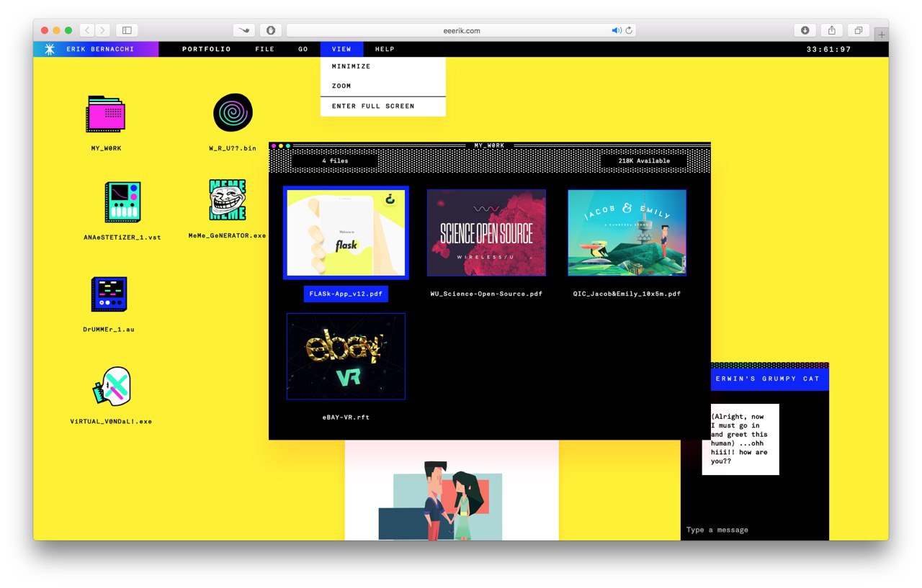Click the 33:61:97 clock in menu bar
The image size is (922, 588).
coord(829,50)
